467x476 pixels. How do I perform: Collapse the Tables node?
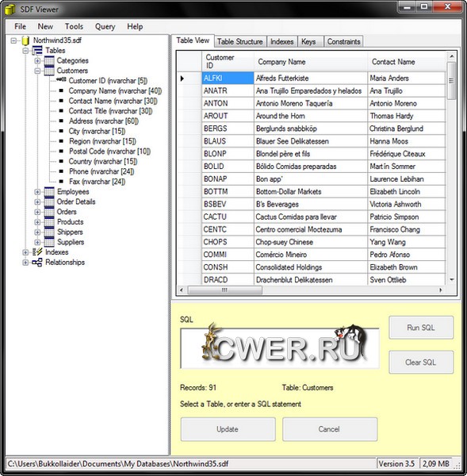[25, 51]
